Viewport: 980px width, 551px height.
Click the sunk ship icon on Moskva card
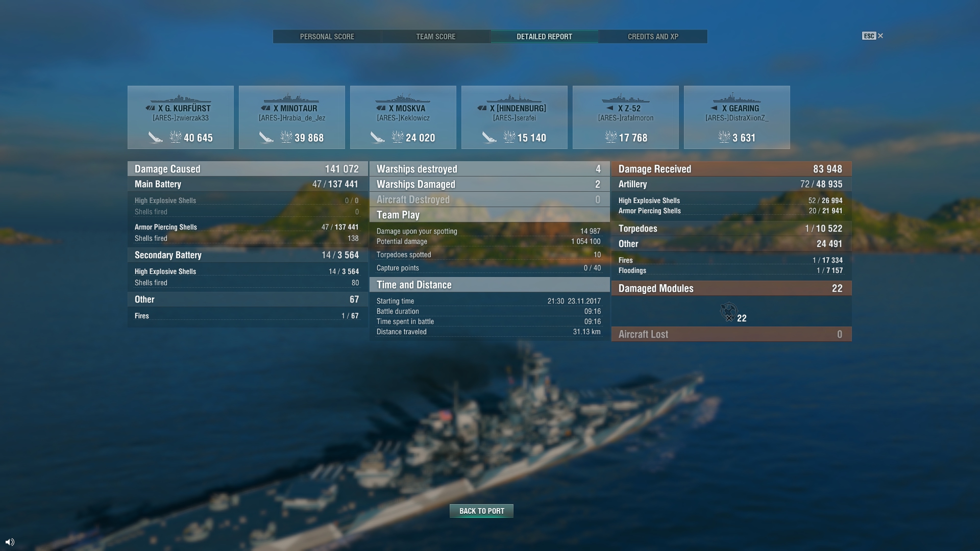point(378,137)
